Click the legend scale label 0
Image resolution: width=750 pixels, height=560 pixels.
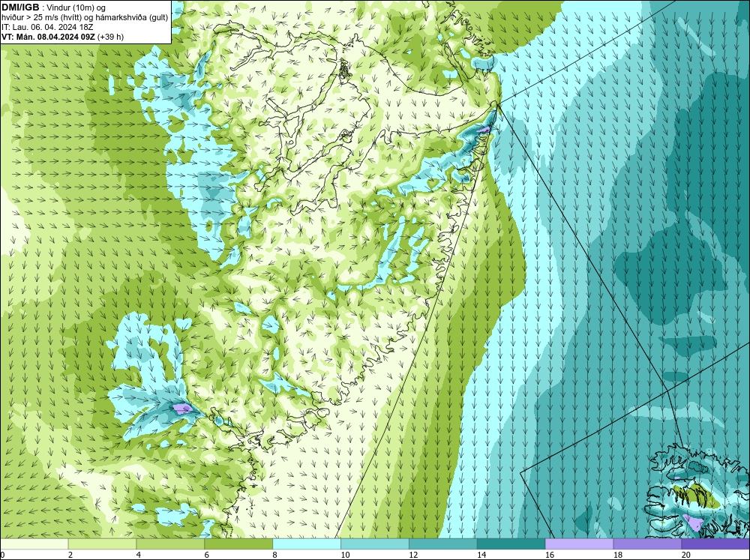click(x=2, y=555)
